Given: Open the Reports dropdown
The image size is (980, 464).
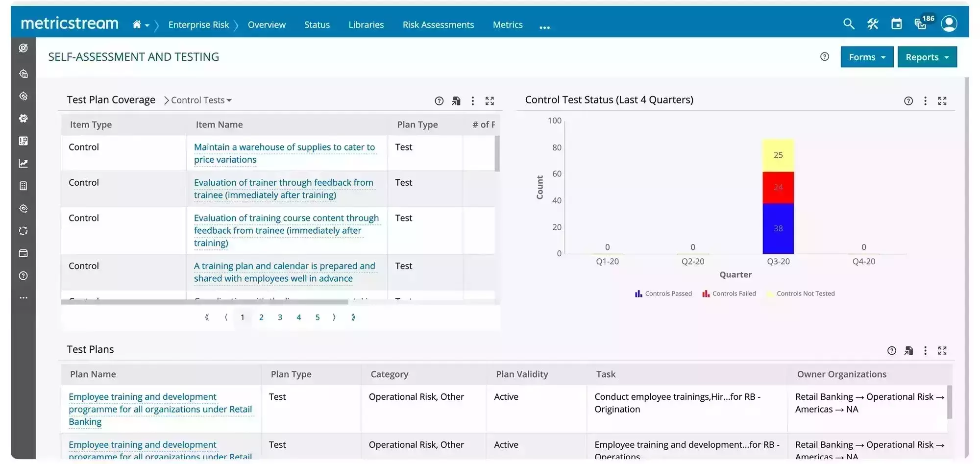Looking at the screenshot, I should (x=927, y=57).
